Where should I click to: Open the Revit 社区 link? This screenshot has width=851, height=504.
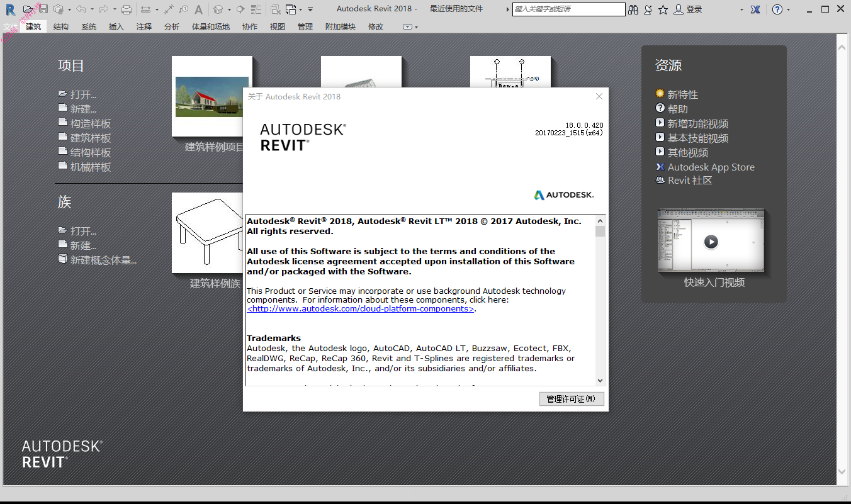(690, 181)
